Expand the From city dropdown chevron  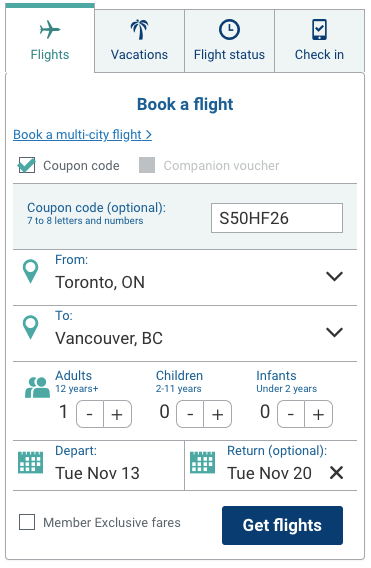pos(334,276)
